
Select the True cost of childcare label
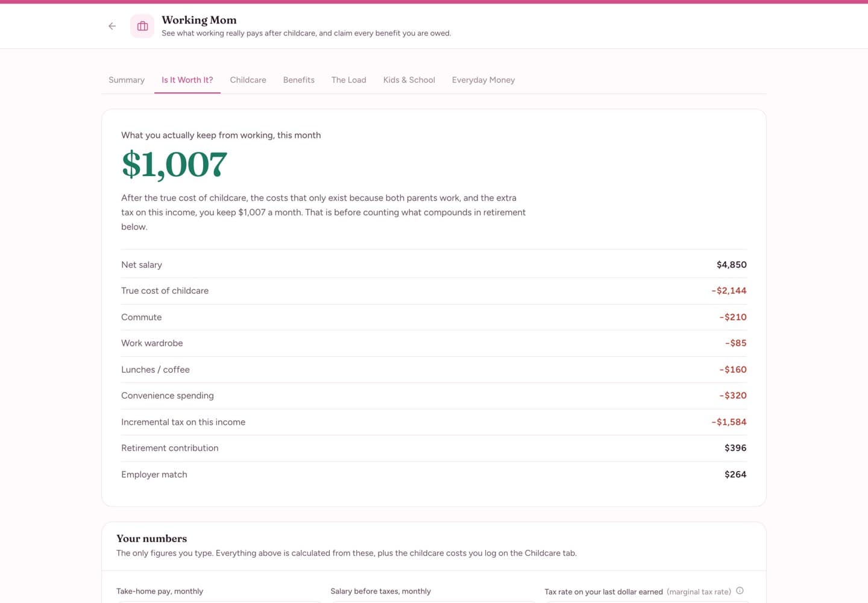click(x=165, y=291)
